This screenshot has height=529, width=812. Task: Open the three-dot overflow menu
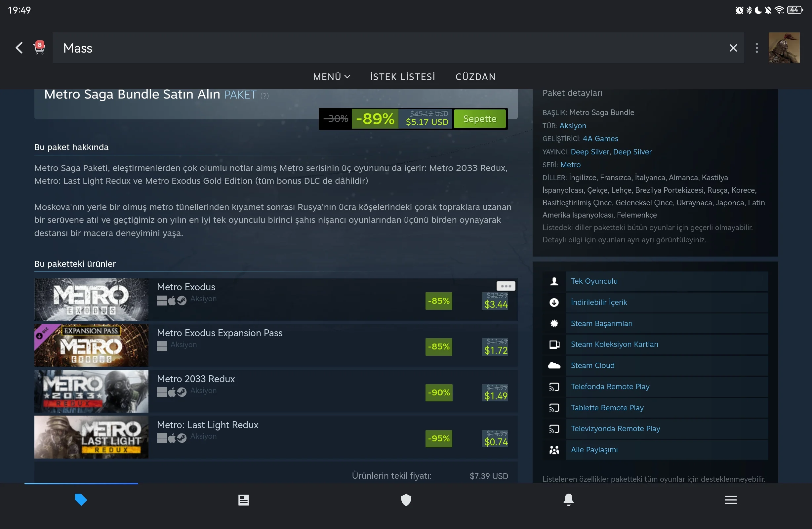tap(757, 48)
